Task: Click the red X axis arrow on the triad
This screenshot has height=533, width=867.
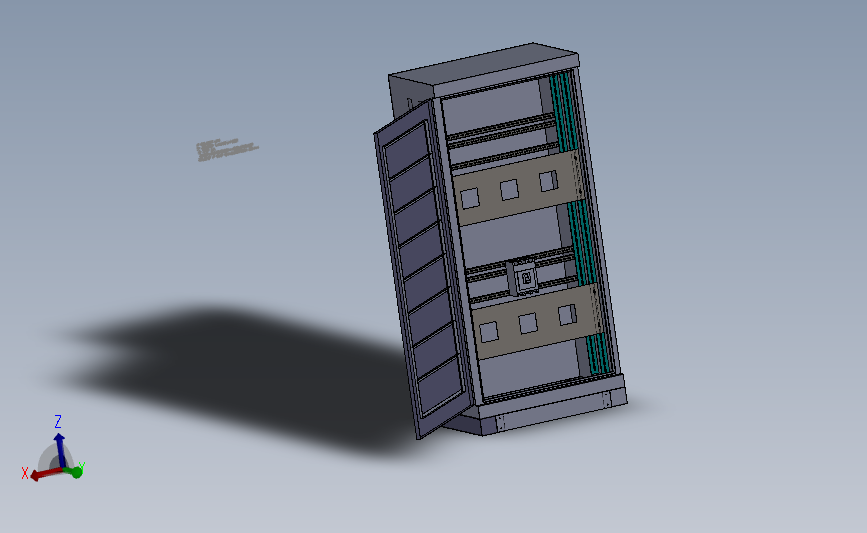Action: tap(45, 474)
